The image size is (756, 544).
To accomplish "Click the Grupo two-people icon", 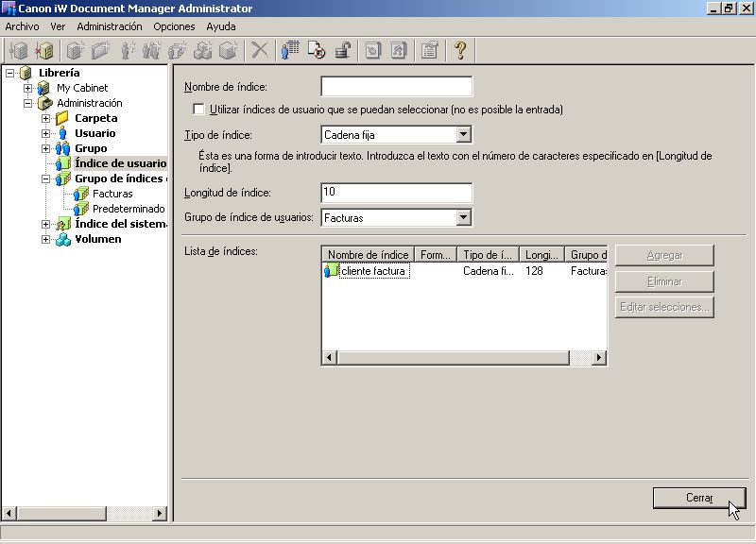I will (62, 148).
